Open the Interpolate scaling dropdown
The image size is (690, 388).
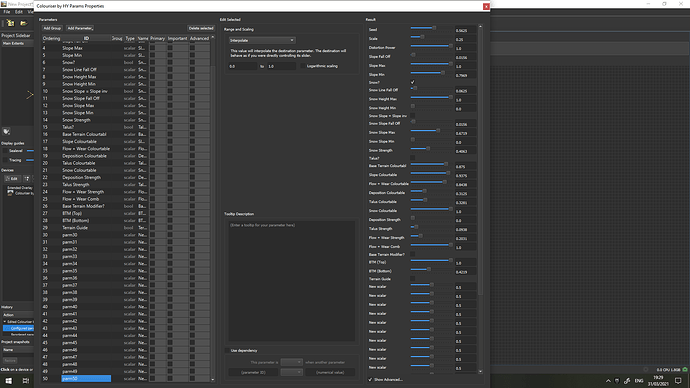(x=261, y=40)
